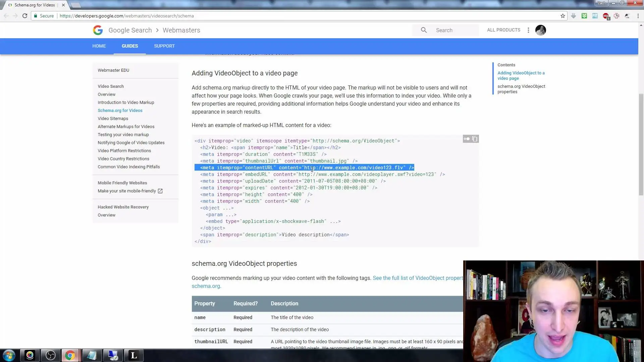The image size is (644, 362).
Task: Go to Webmasters breadcrumb
Action: [x=181, y=30]
